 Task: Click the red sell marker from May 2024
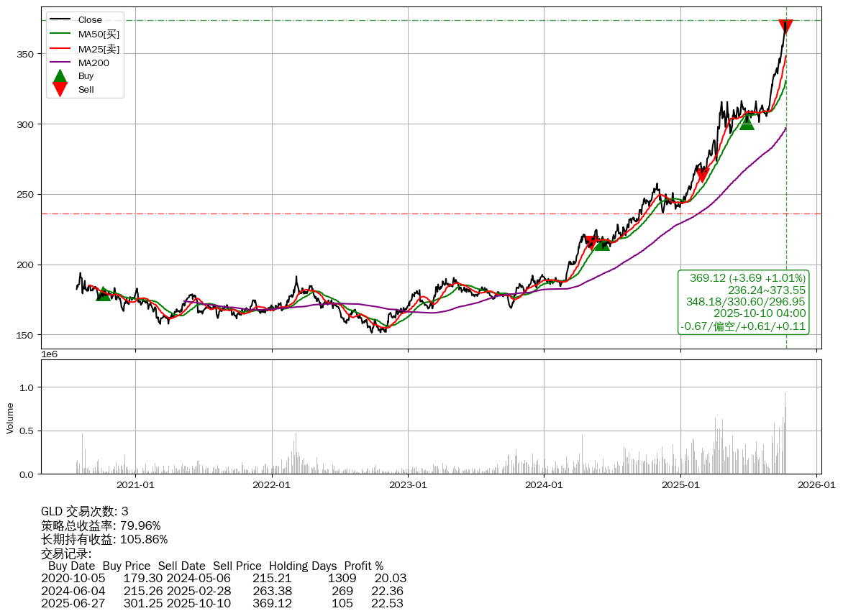(591, 242)
